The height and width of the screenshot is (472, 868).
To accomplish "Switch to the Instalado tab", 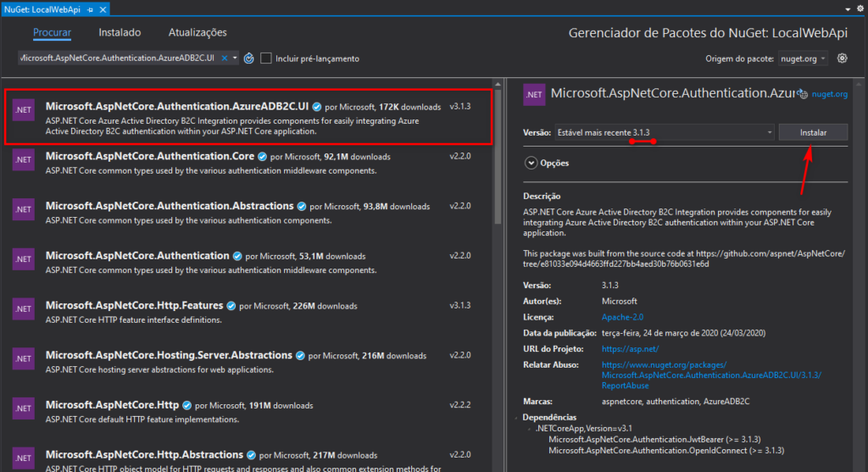I will [120, 32].
